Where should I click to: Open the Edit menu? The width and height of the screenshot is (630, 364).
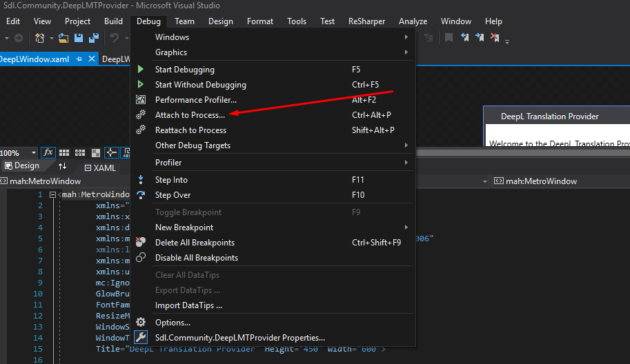(x=13, y=21)
